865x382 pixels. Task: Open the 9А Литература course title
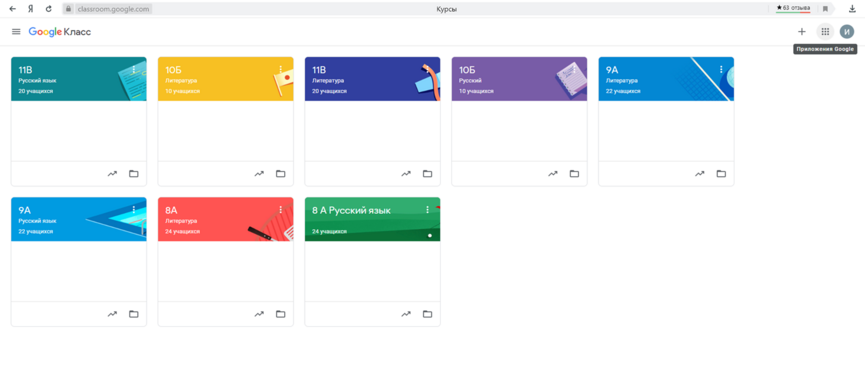[612, 70]
